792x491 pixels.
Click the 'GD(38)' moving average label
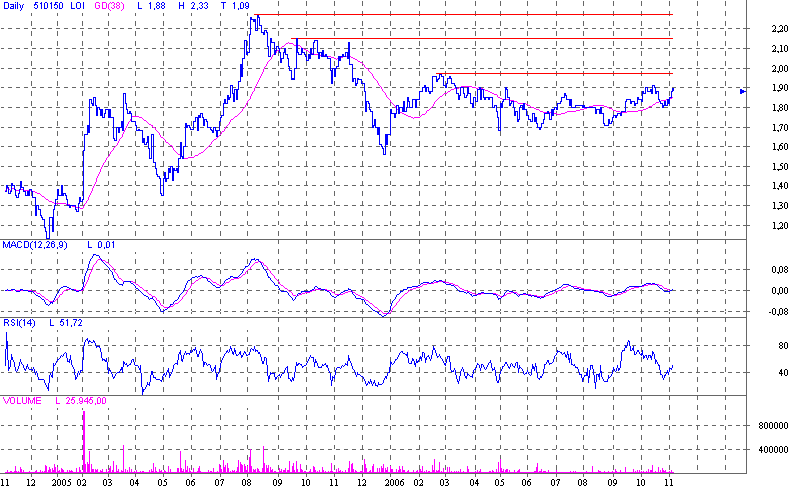109,6
